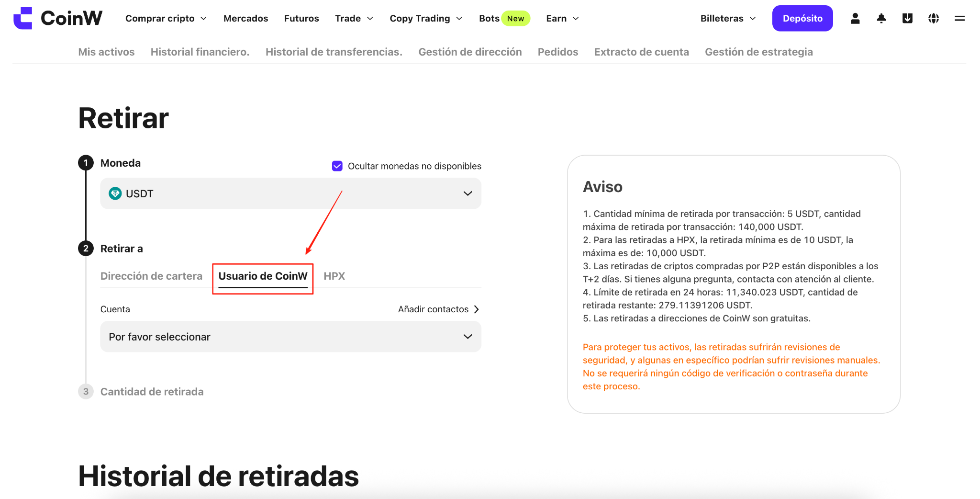Click the orange security review warning text
Image resolution: width=980 pixels, height=499 pixels.
pyautogui.click(x=731, y=367)
